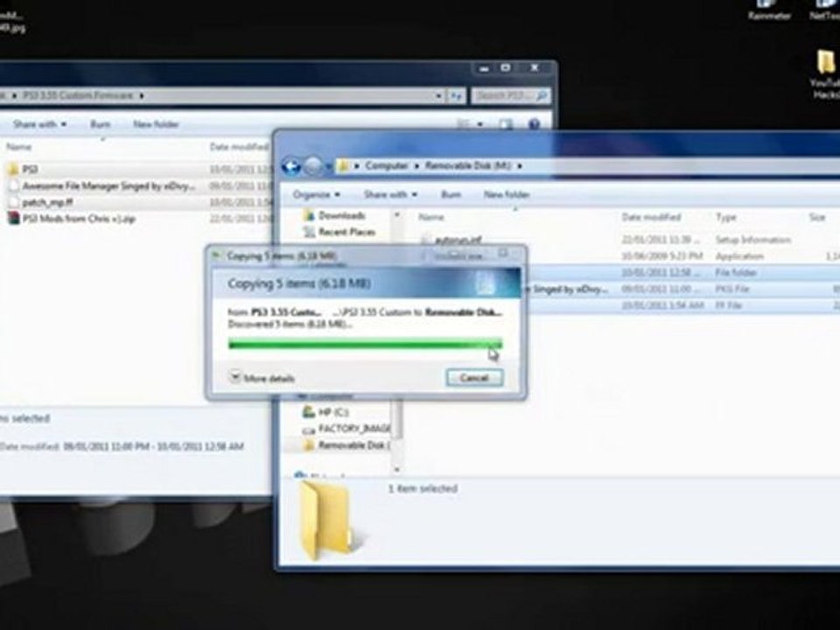The width and height of the screenshot is (840, 630).
Task: Click Burn in Removable Disk window toolbar
Action: point(451,194)
